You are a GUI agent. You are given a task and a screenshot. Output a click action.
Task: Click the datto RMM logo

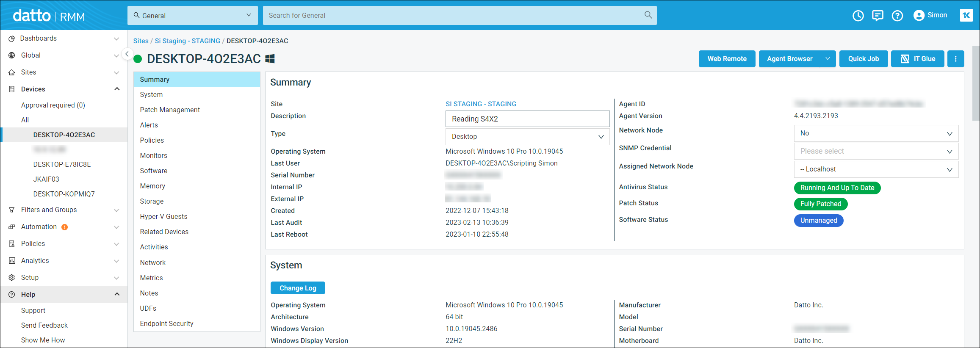(49, 16)
